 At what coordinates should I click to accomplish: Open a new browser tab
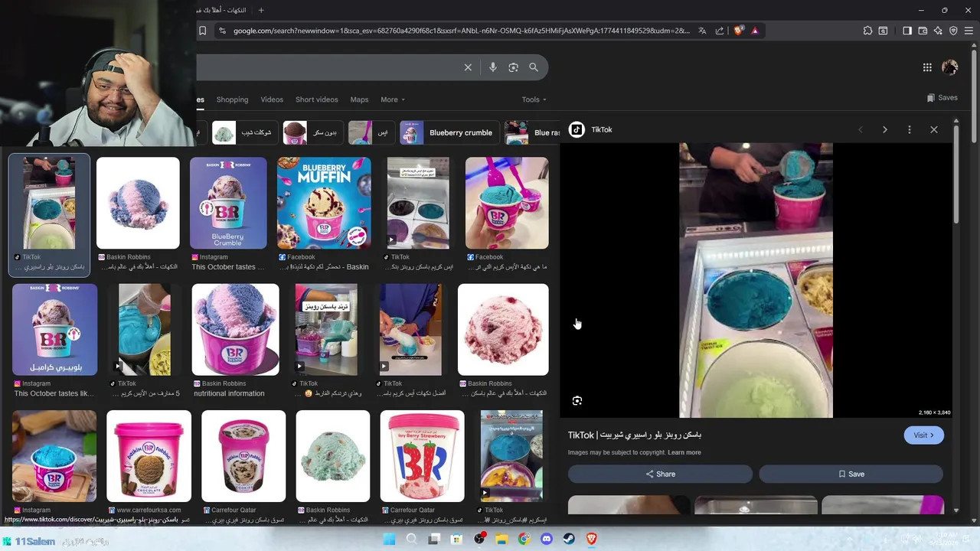261,10
